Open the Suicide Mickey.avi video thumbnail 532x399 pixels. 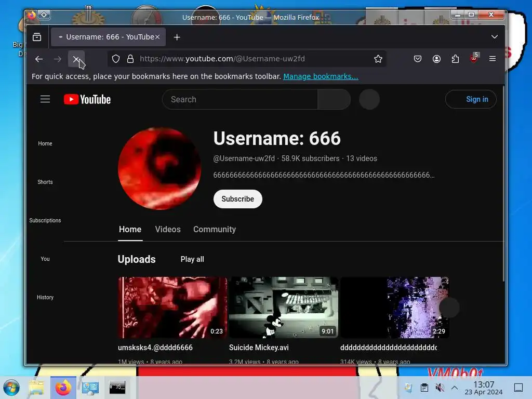[x=284, y=308]
